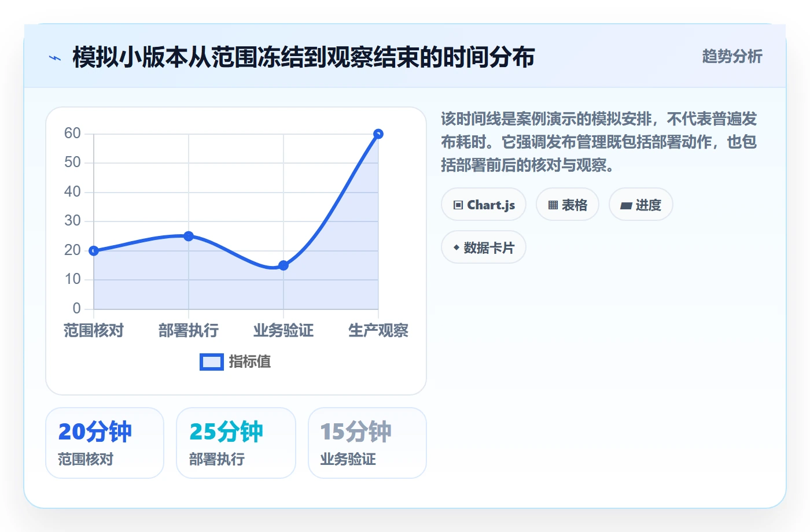Select the 进度 tag chip
This screenshot has width=810, height=532.
coord(641,205)
